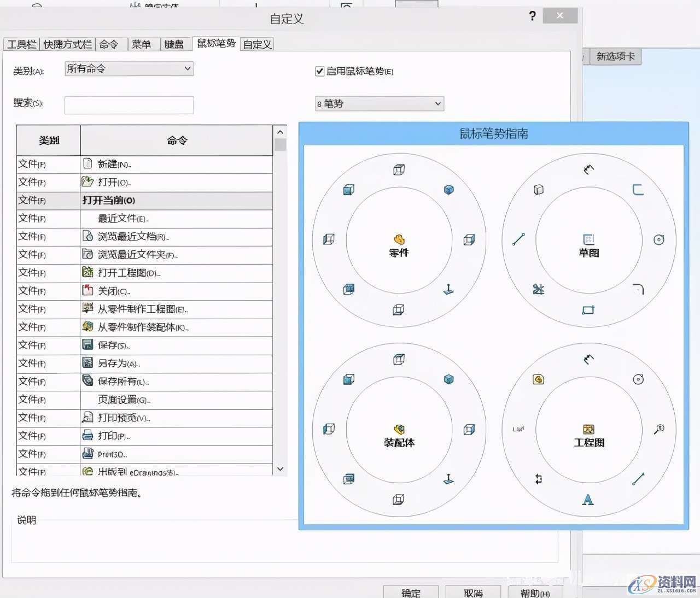Screen dimensions: 700x598
Task: Select the Print3D command icon
Action: coord(87,454)
